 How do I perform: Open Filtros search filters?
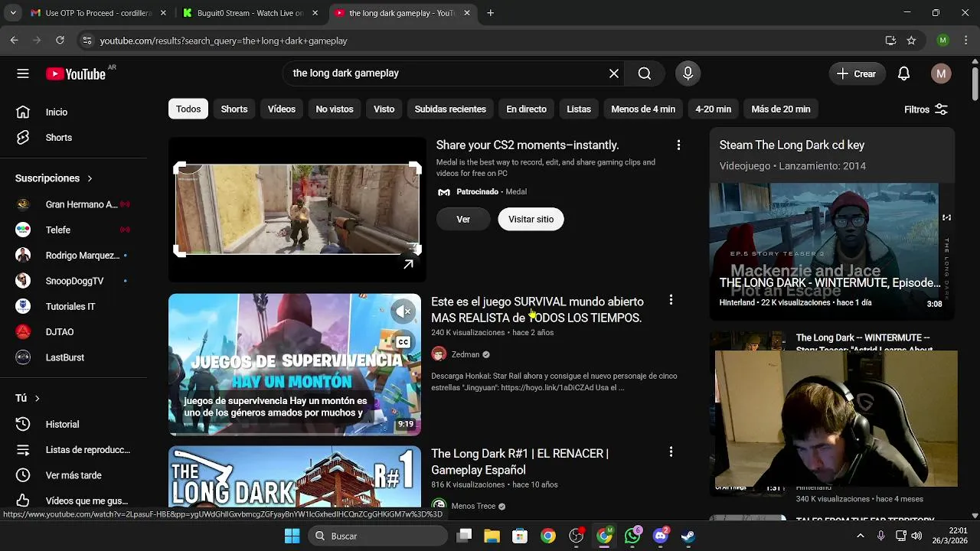pos(926,109)
